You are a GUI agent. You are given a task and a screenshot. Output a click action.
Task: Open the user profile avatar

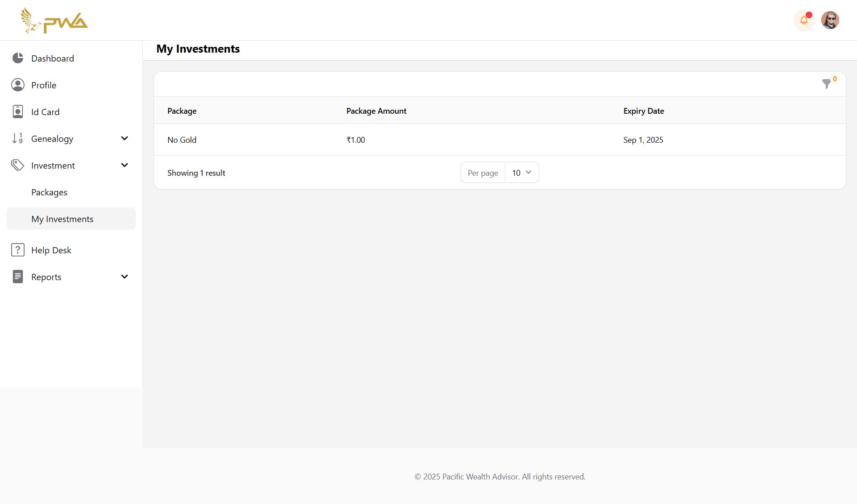pos(830,20)
